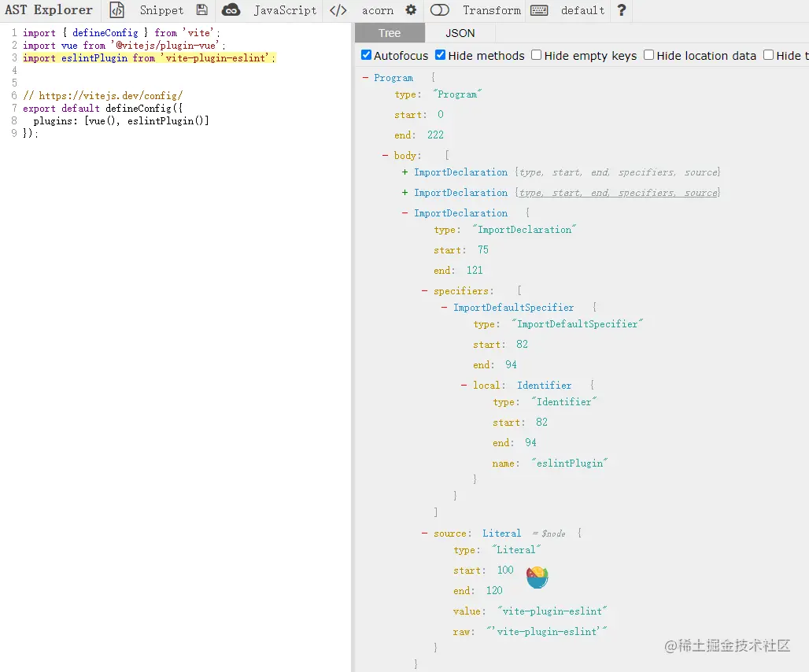Collapse the specifiers array
809x672 pixels.
(x=425, y=291)
